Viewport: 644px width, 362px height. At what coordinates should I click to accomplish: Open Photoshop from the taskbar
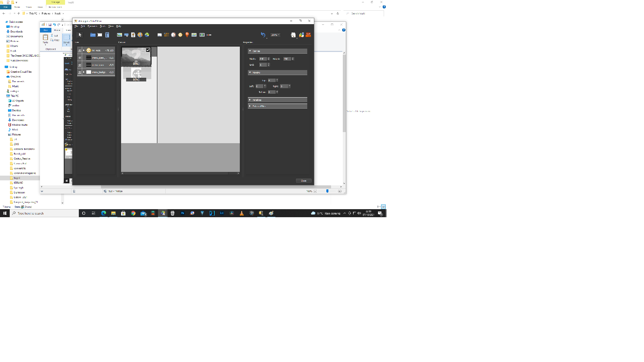point(182,213)
